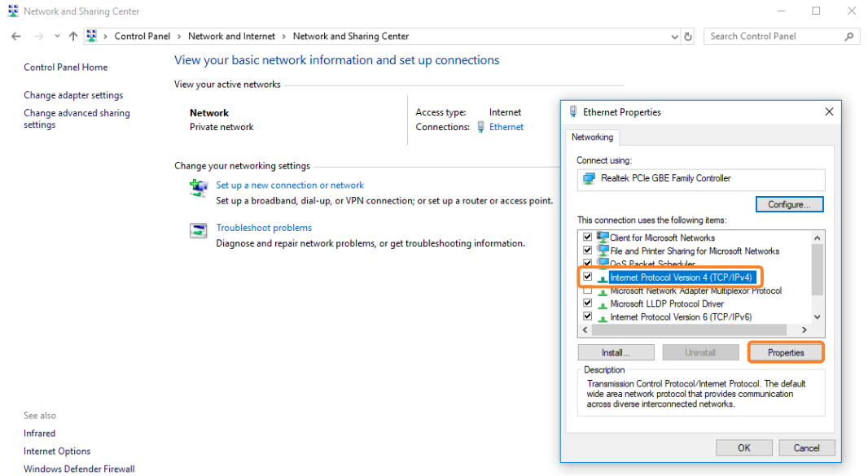
Task: Click the items list vertical scrollbar thumb
Action: click(x=817, y=269)
